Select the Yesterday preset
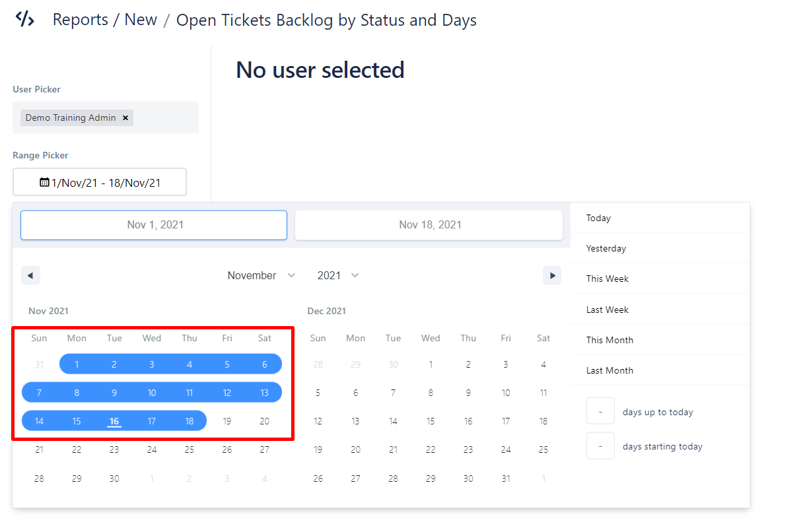The height and width of the screenshot is (532, 799). click(x=606, y=248)
